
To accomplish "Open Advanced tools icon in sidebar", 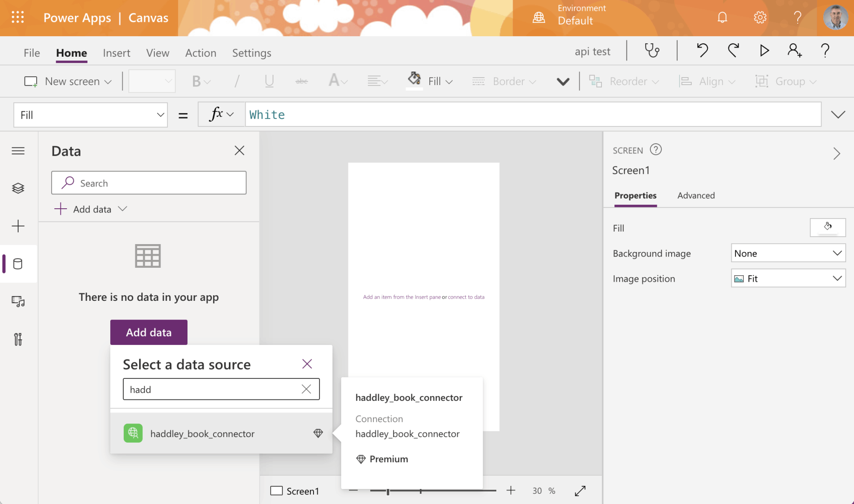I will 18,339.
